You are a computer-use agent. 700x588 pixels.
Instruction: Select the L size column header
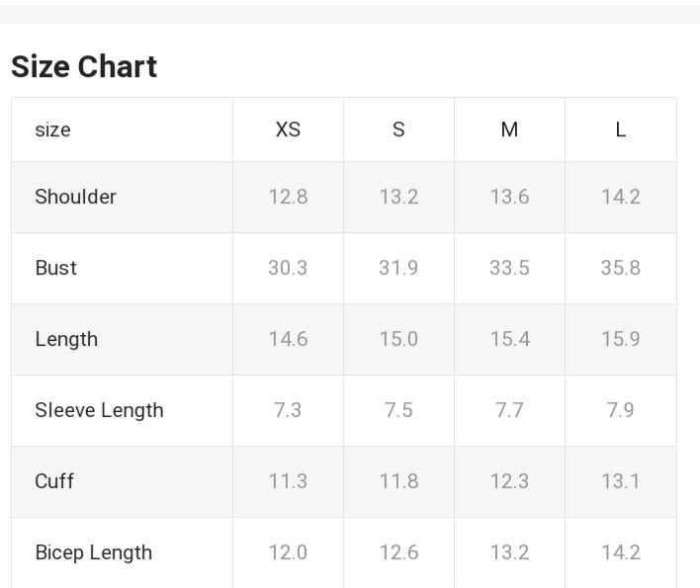[620, 129]
